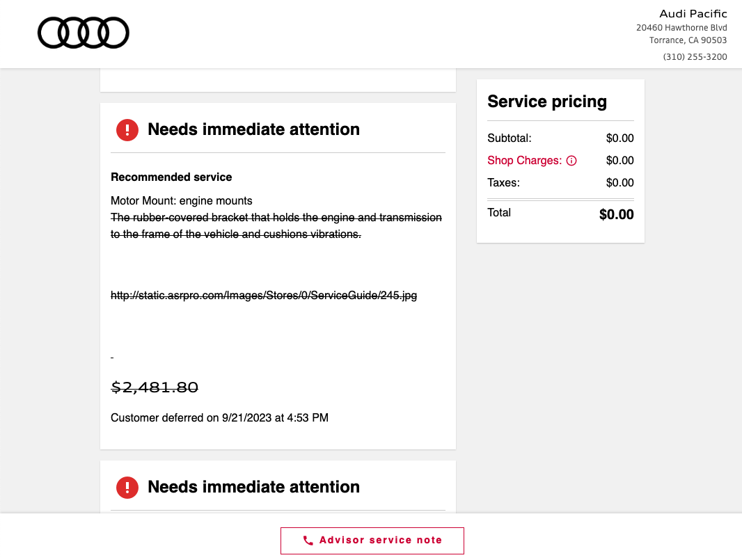742x560 pixels.
Task: Click the red exclamation alert icon above Recommended service
Action: (127, 129)
